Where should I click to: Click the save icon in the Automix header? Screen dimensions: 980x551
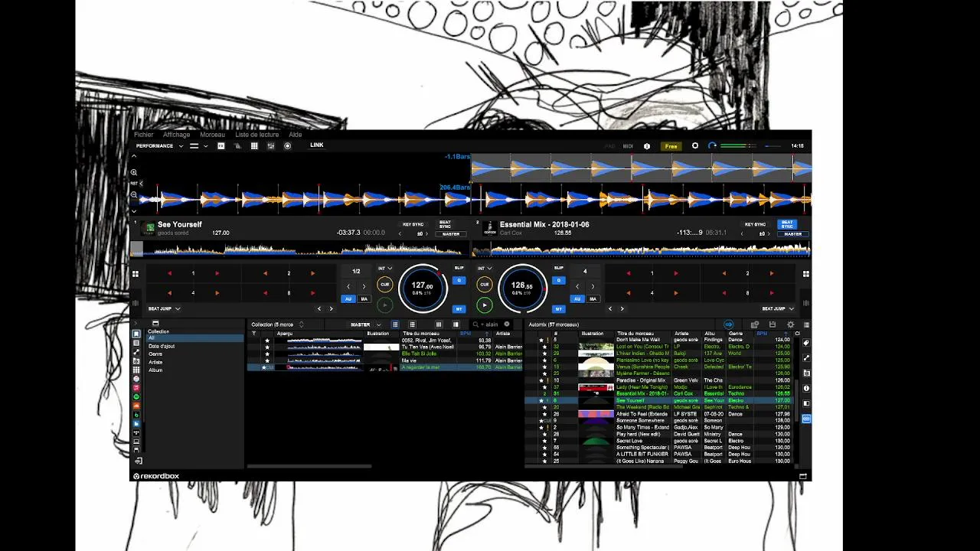773,324
